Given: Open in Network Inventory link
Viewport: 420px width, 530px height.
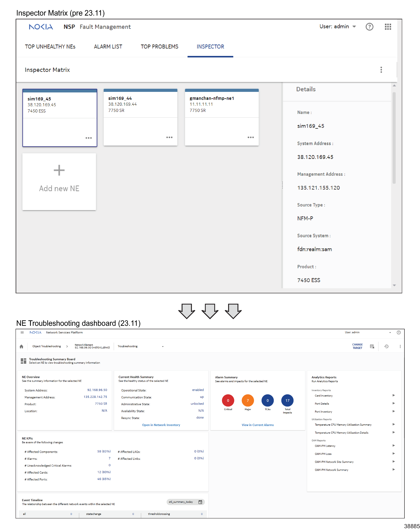Looking at the screenshot, I should (x=161, y=425).
